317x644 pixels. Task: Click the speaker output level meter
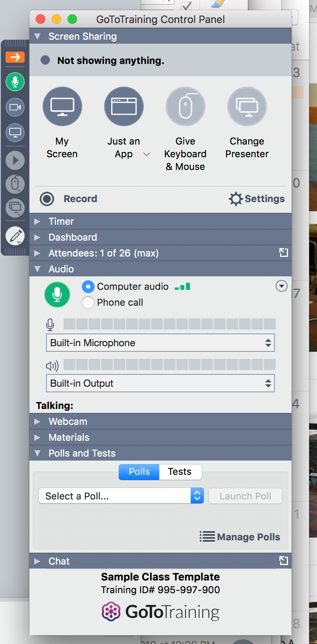pos(169,364)
